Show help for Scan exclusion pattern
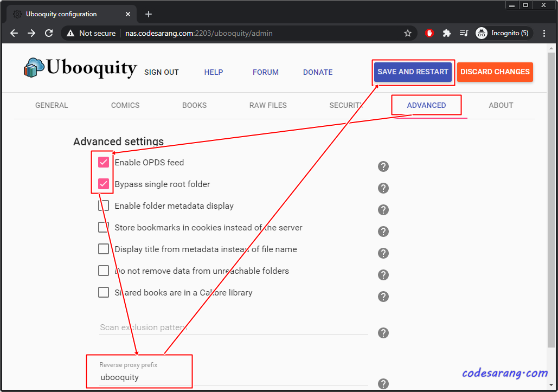 [383, 332]
